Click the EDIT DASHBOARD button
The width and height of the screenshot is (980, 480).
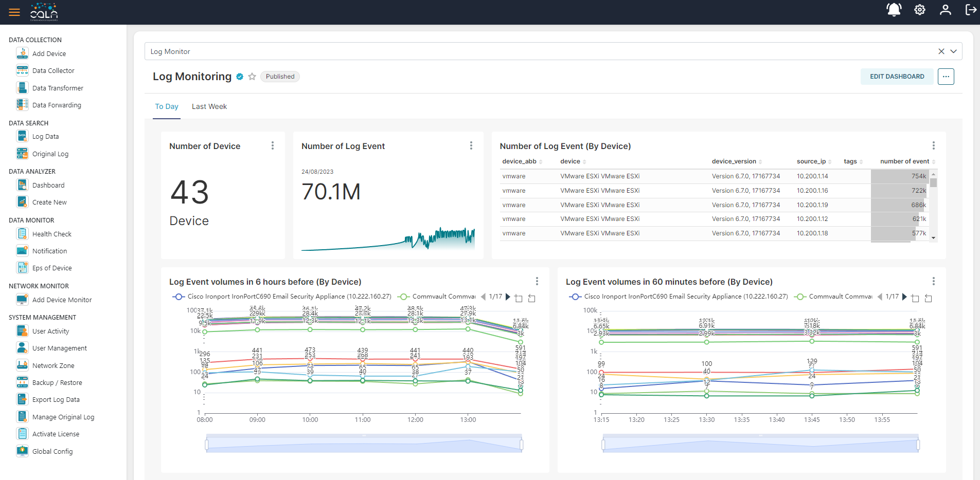(x=896, y=76)
